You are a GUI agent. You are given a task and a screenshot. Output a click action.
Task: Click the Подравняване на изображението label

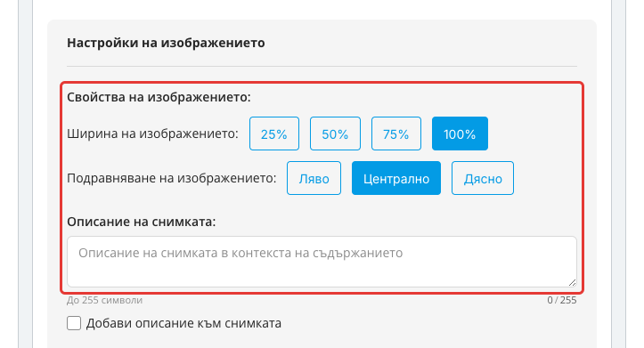[x=172, y=178]
